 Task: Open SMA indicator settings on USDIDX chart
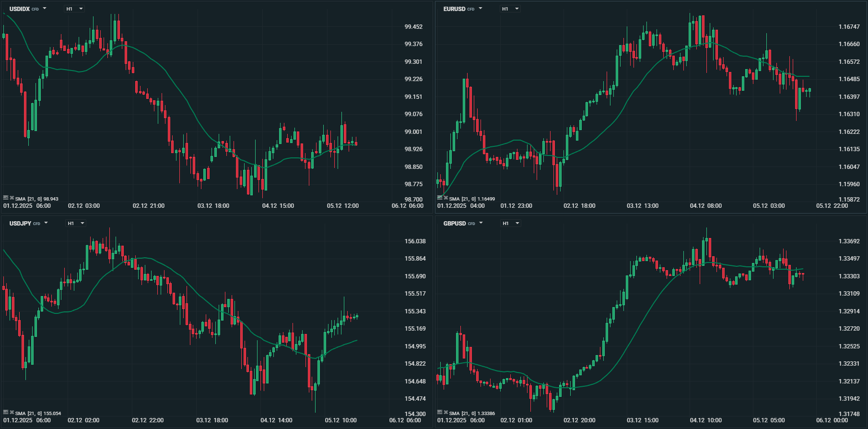(x=6, y=197)
